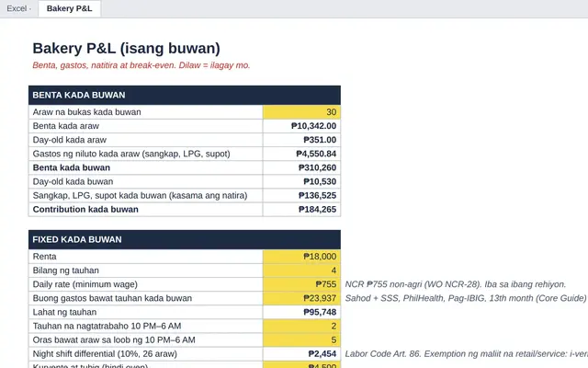Select the 'Night shift differential (10%, 26 araw)' label
Screen dimensions: 588x368
click(105, 354)
